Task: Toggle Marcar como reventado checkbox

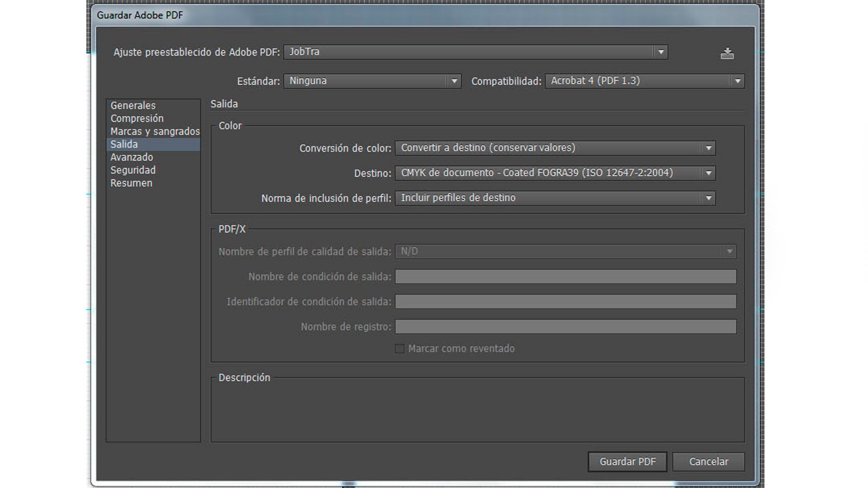Action: (x=399, y=348)
